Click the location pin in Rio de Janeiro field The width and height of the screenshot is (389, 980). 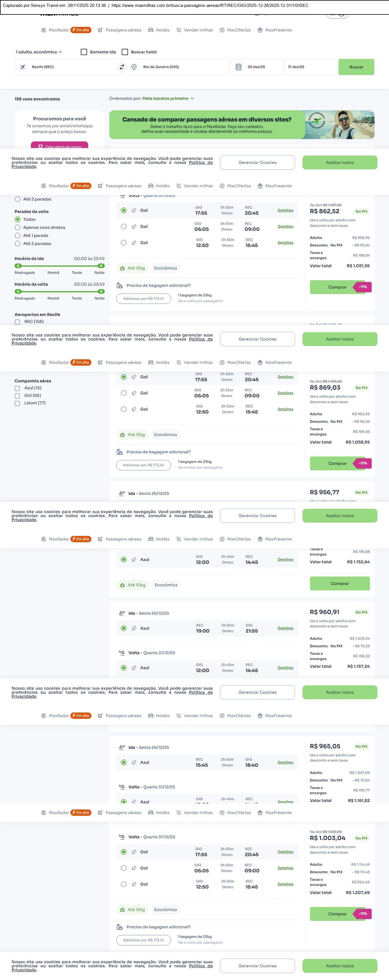click(x=134, y=67)
